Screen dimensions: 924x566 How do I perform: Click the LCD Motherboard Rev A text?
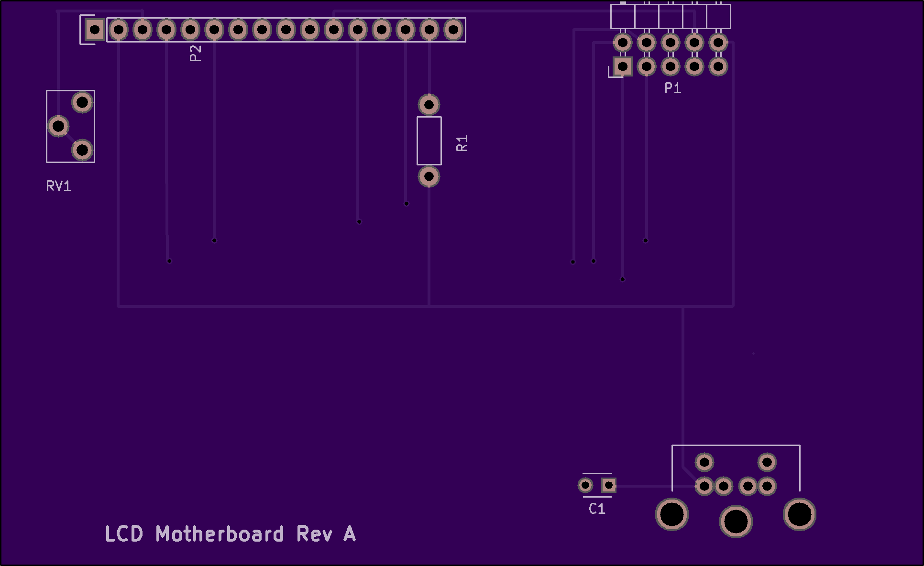[231, 534]
